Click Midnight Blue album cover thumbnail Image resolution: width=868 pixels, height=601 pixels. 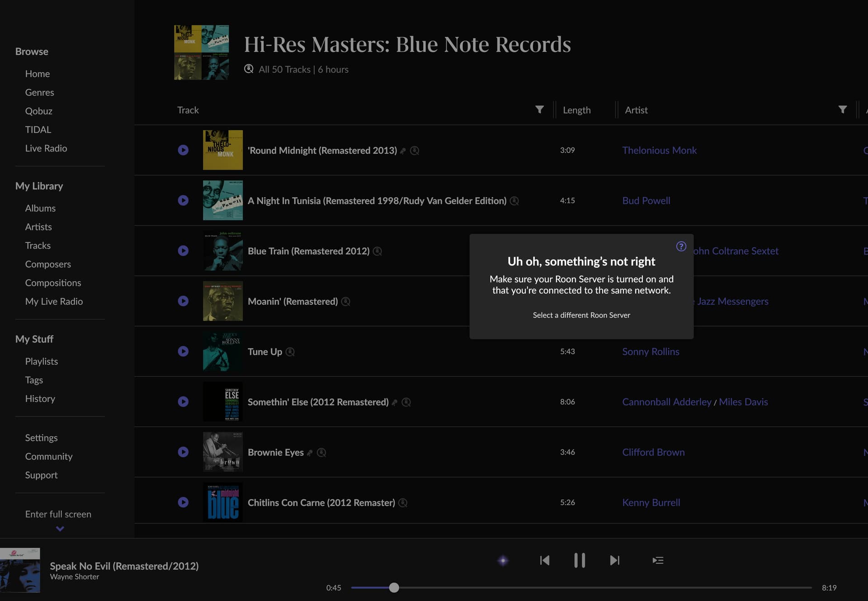pyautogui.click(x=222, y=502)
